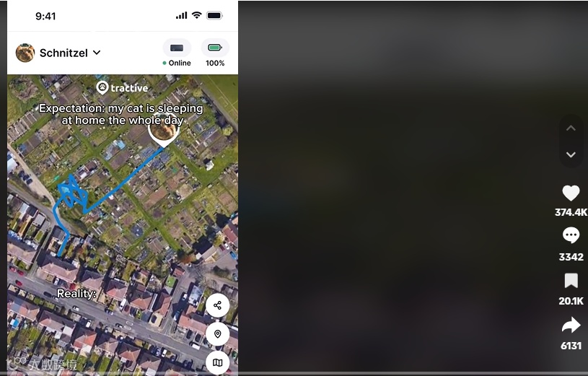Go to the previous video

point(571,128)
